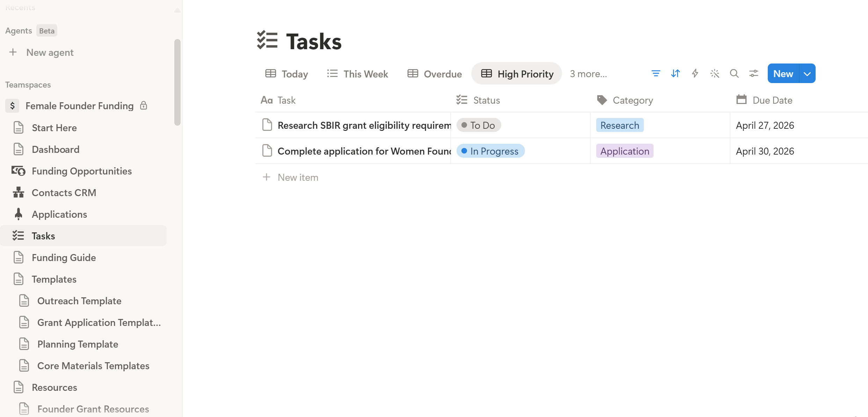Switch to the This Week tab
The height and width of the screenshot is (417, 868).
tap(358, 74)
